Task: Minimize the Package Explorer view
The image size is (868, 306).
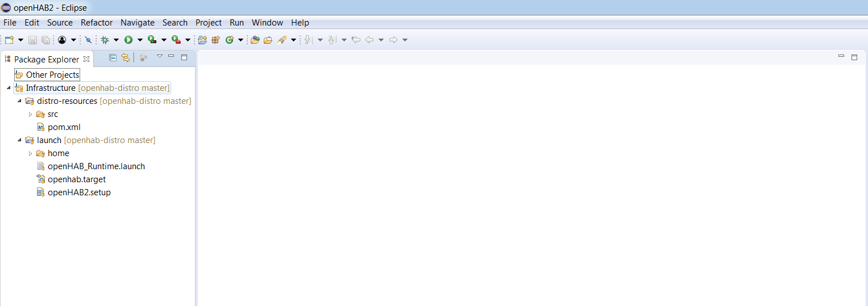Action: point(171,56)
